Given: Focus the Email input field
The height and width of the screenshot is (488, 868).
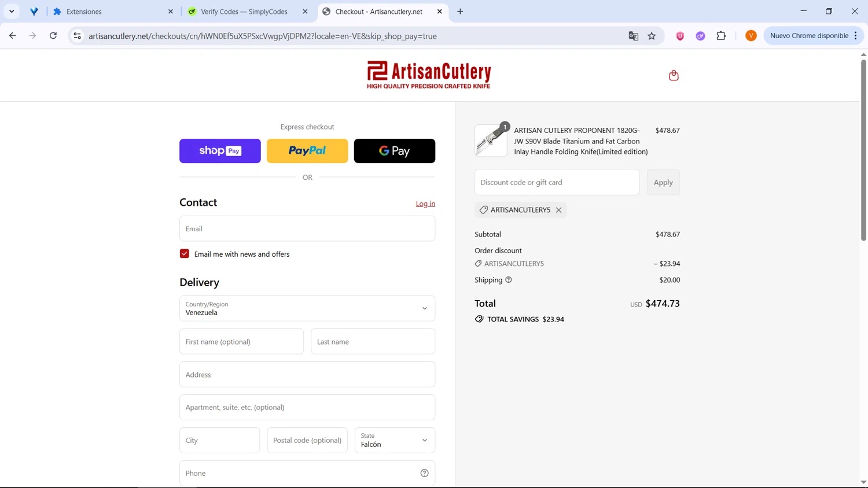Looking at the screenshot, I should click(307, 229).
